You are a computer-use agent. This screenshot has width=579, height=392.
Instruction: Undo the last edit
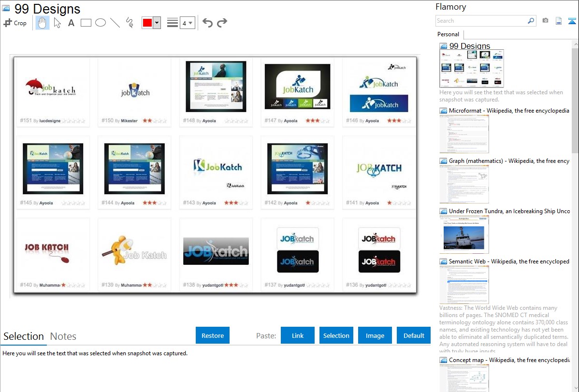207,23
